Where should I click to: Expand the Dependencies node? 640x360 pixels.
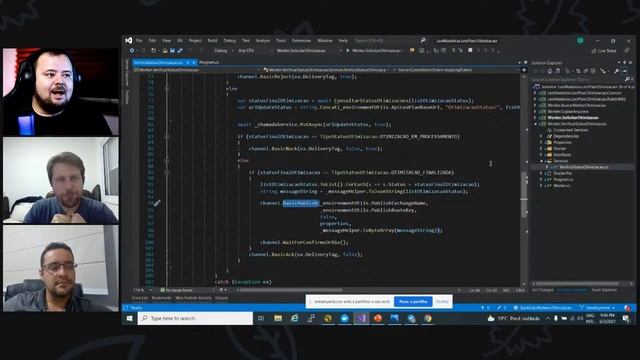(541, 136)
